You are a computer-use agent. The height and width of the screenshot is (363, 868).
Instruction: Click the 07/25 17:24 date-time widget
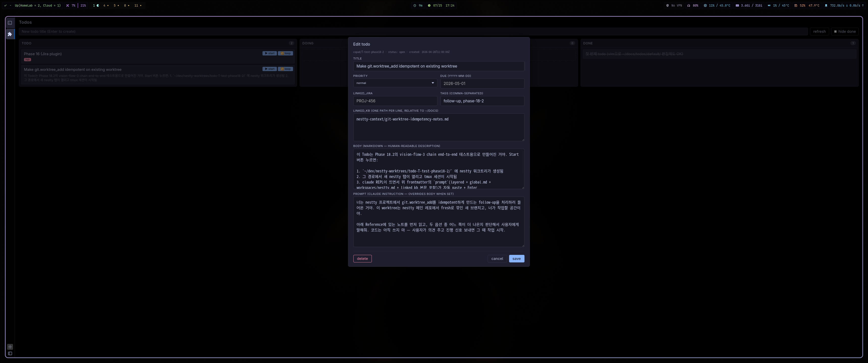pyautogui.click(x=441, y=5)
